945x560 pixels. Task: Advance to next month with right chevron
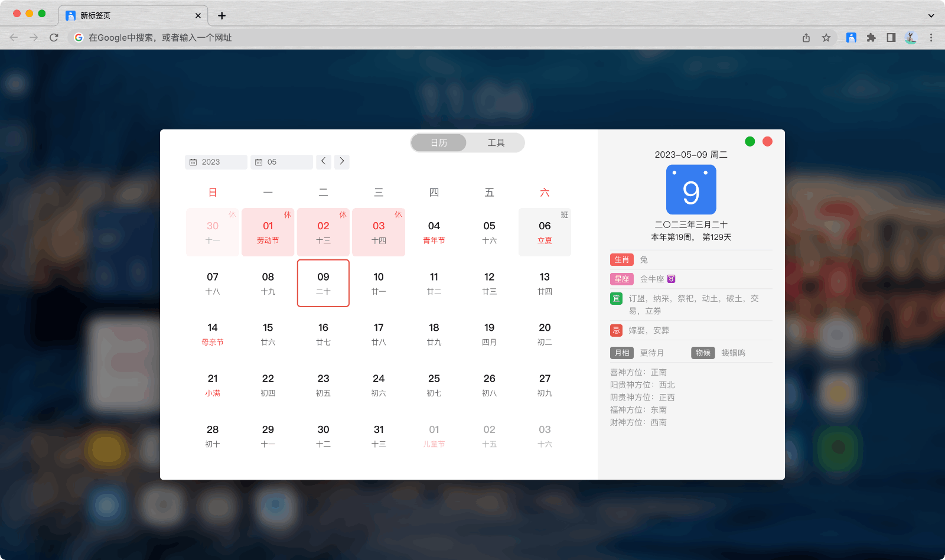coord(341,161)
